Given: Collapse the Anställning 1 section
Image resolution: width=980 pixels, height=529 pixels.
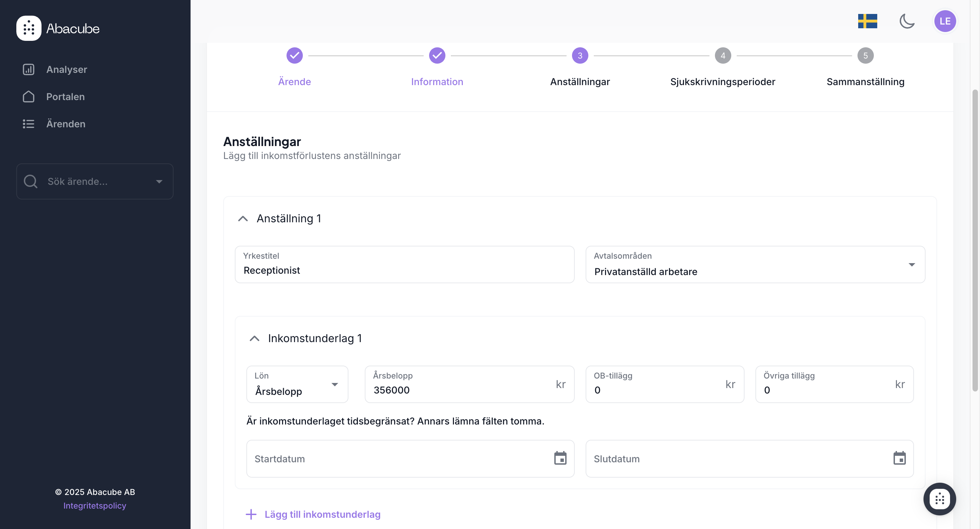Looking at the screenshot, I should pos(243,219).
